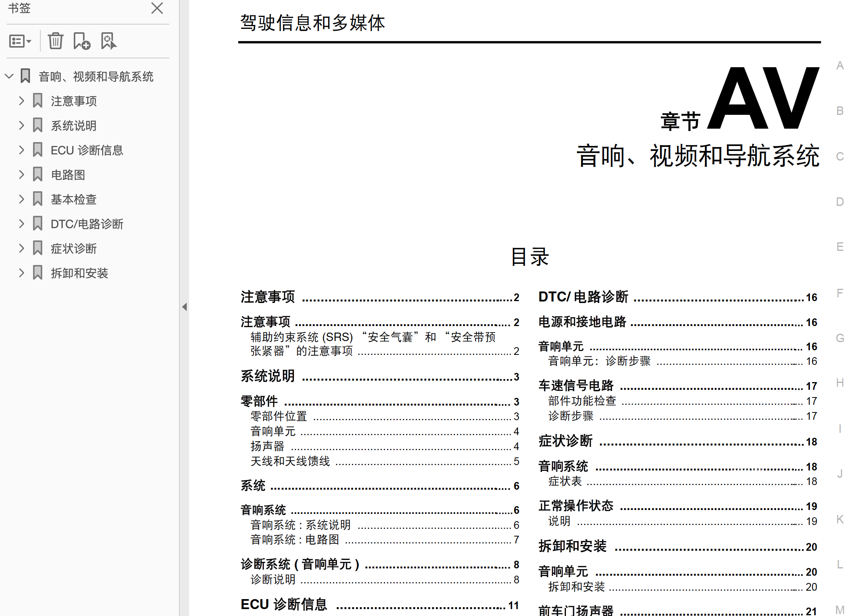Click bookmark icon beside 基本检查
Viewport: 856px width, 616px height.
pyautogui.click(x=38, y=199)
